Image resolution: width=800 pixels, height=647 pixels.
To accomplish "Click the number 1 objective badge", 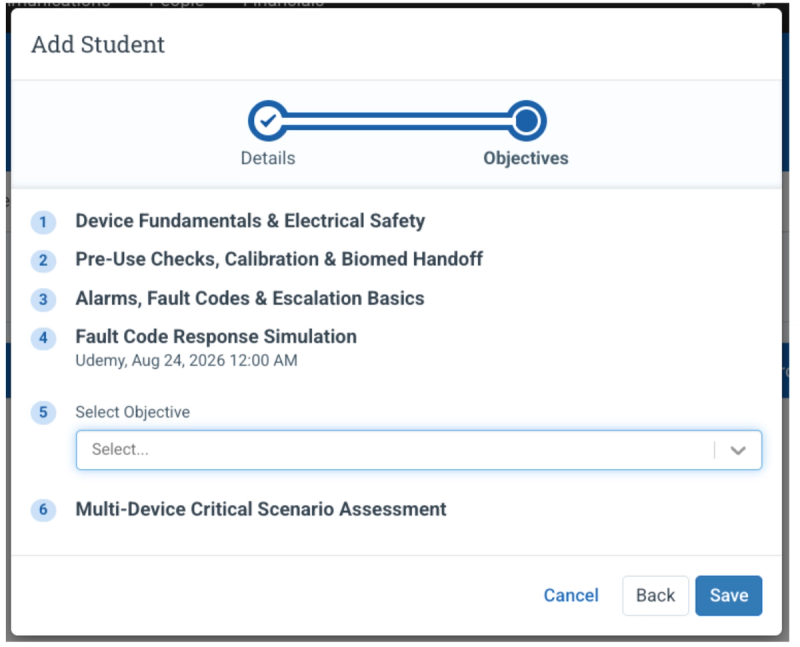I will click(43, 222).
